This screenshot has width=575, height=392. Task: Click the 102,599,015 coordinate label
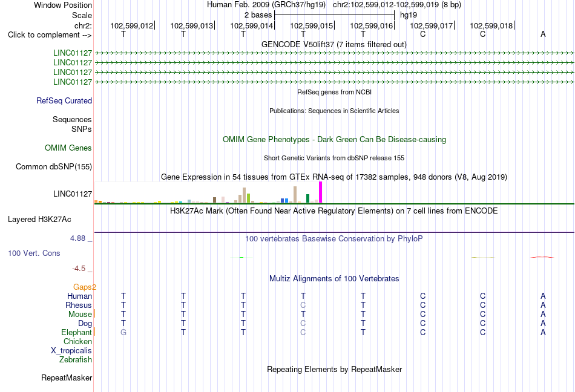click(x=311, y=25)
